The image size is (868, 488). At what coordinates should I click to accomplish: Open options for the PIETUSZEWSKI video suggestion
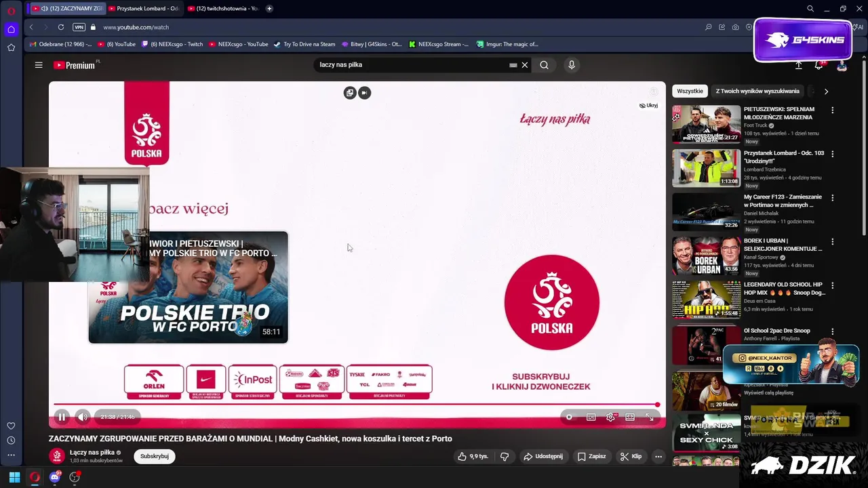[x=833, y=110]
